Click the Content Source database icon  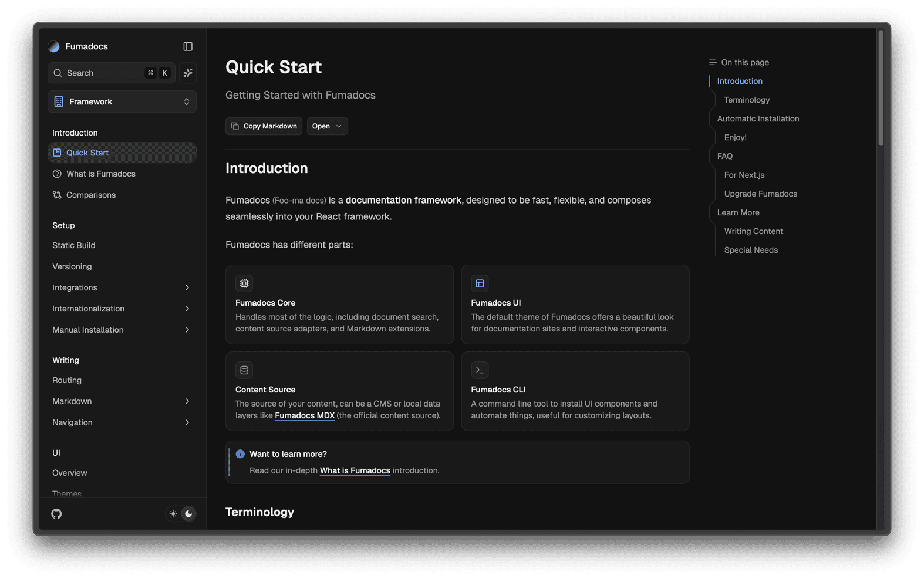point(244,370)
